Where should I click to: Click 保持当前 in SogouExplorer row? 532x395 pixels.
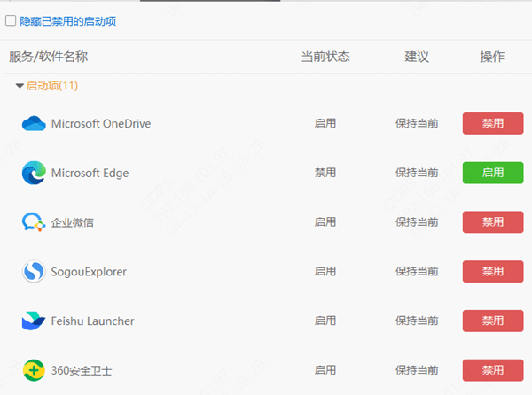(417, 271)
